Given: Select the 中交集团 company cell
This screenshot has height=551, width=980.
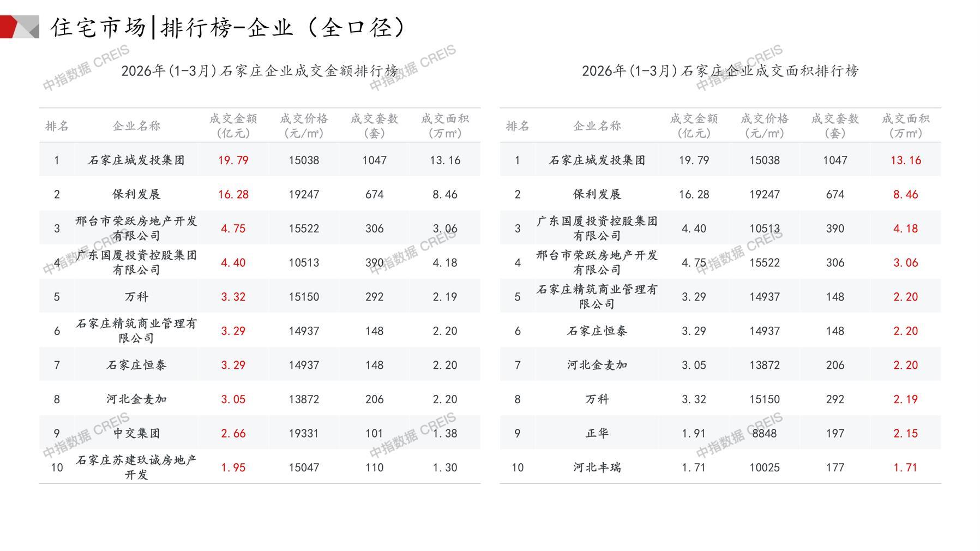Looking at the screenshot, I should point(136,433).
